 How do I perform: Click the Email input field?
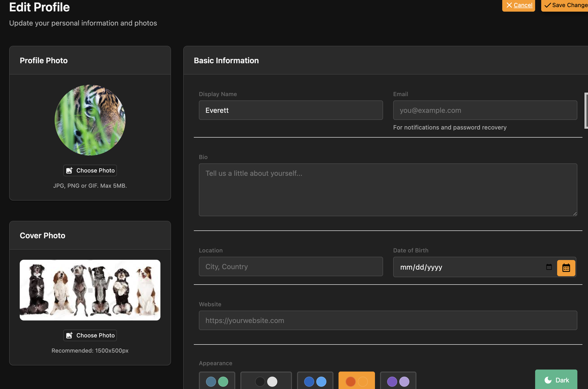[x=485, y=110]
